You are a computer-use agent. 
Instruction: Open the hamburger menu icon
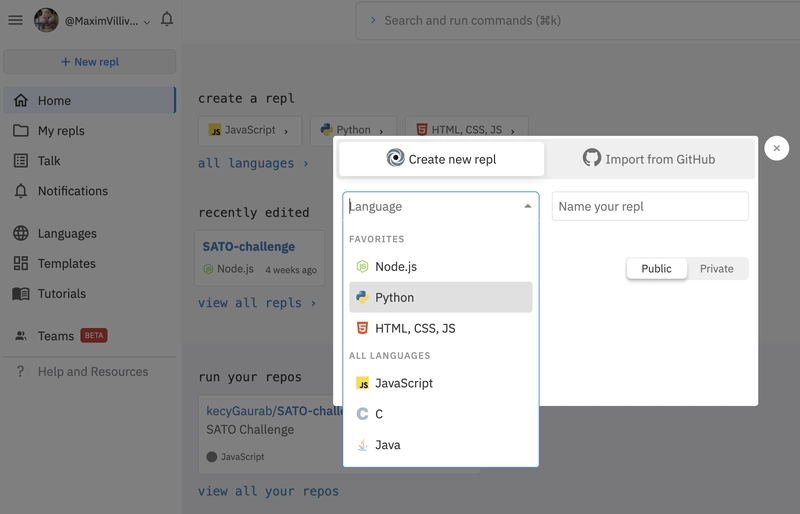tap(15, 20)
